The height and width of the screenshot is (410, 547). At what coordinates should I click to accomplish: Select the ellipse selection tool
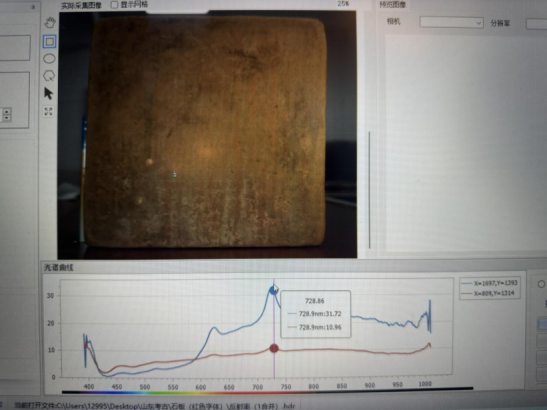tap(49, 59)
